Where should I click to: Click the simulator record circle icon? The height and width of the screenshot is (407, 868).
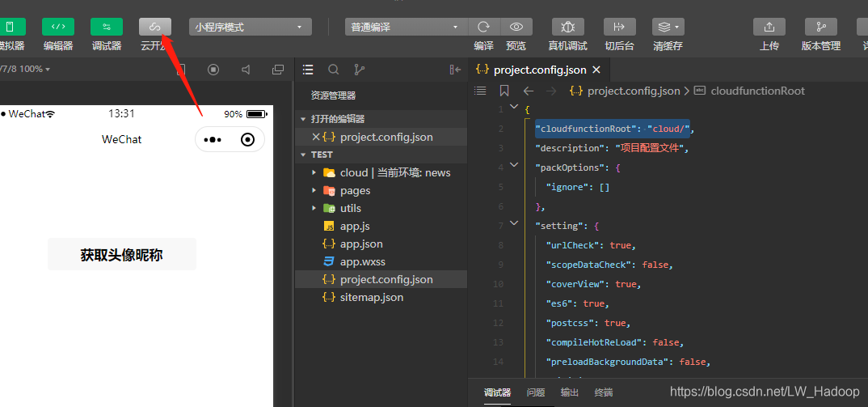click(x=213, y=70)
